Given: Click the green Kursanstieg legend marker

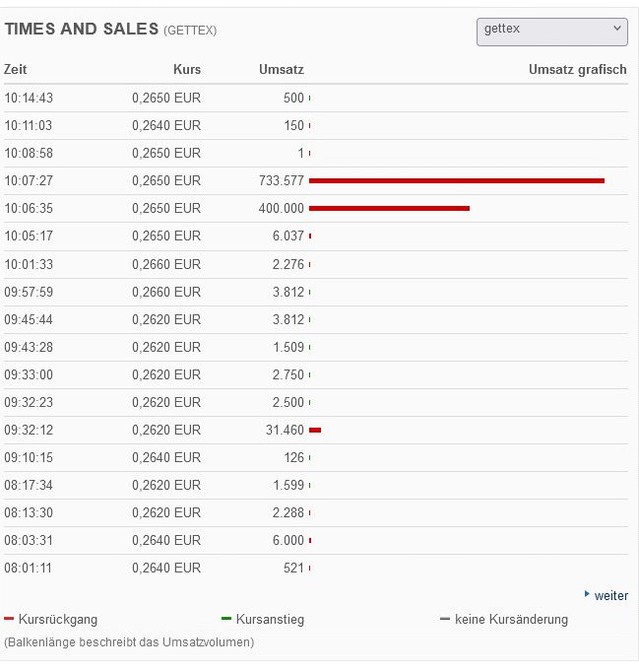Looking at the screenshot, I should 226,619.
